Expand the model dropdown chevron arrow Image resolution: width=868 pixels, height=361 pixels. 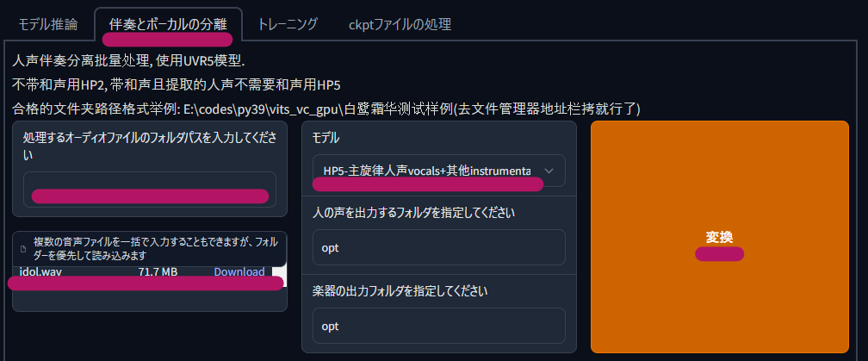point(549,171)
